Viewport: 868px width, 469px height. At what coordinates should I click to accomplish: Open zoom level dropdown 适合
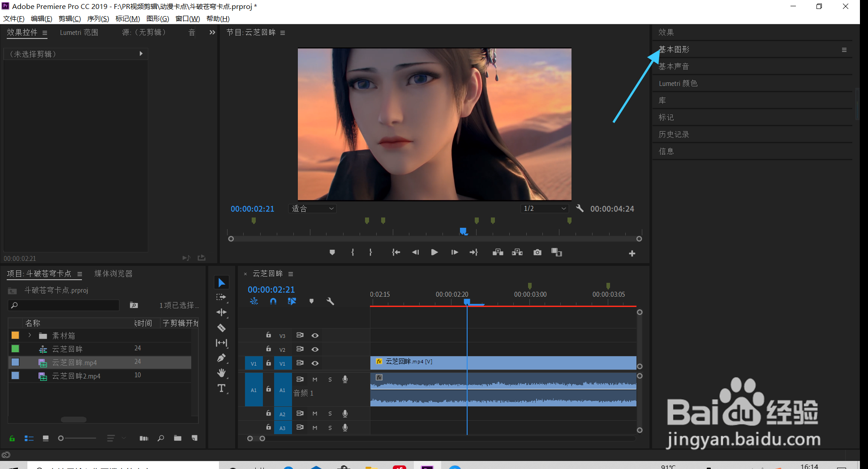tap(313, 209)
